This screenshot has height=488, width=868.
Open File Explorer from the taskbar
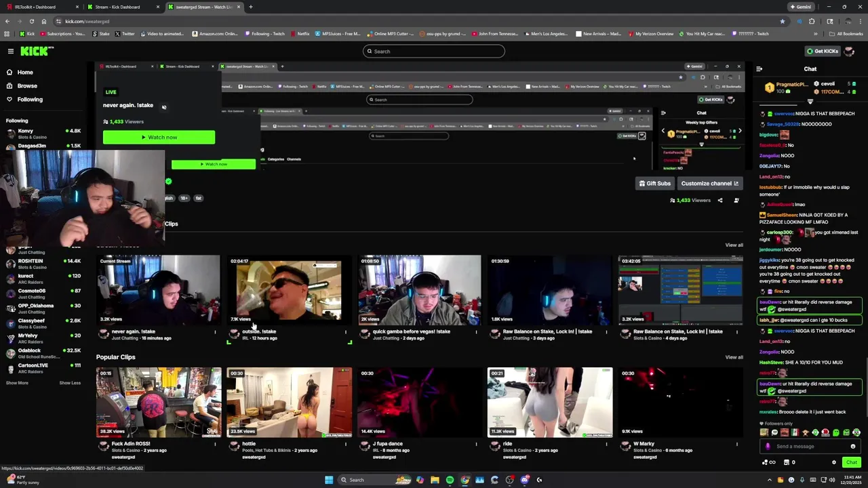tap(435, 480)
